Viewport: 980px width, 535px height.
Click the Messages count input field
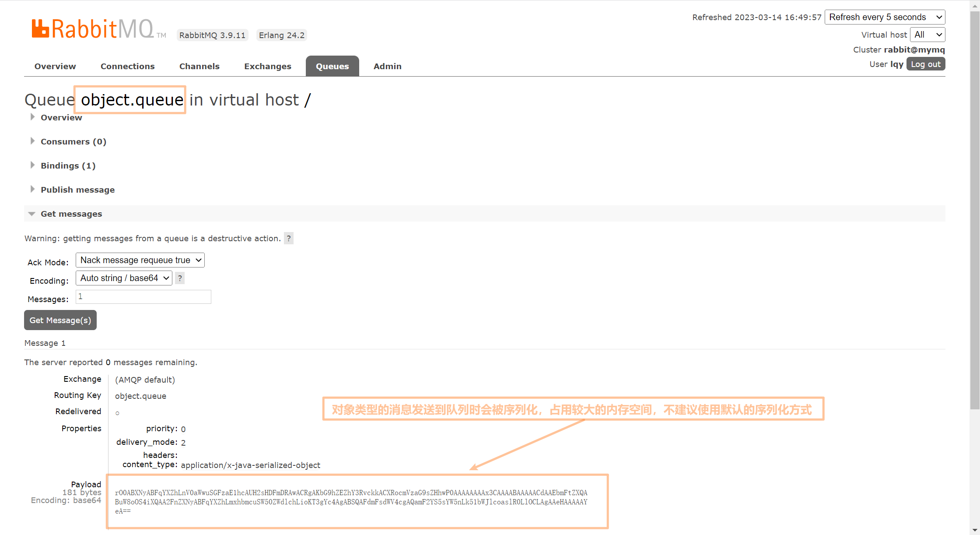tap(143, 297)
